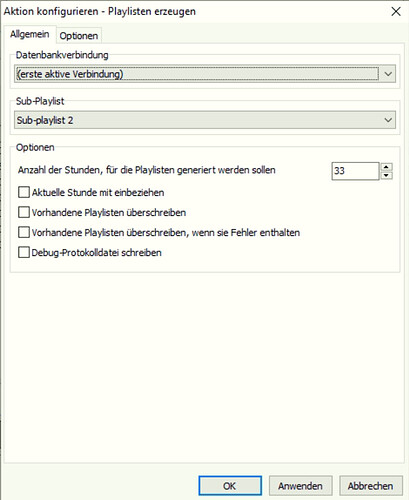Click the 'Aktion konfigurieren' title bar
The image size is (409, 500).
(x=100, y=12)
